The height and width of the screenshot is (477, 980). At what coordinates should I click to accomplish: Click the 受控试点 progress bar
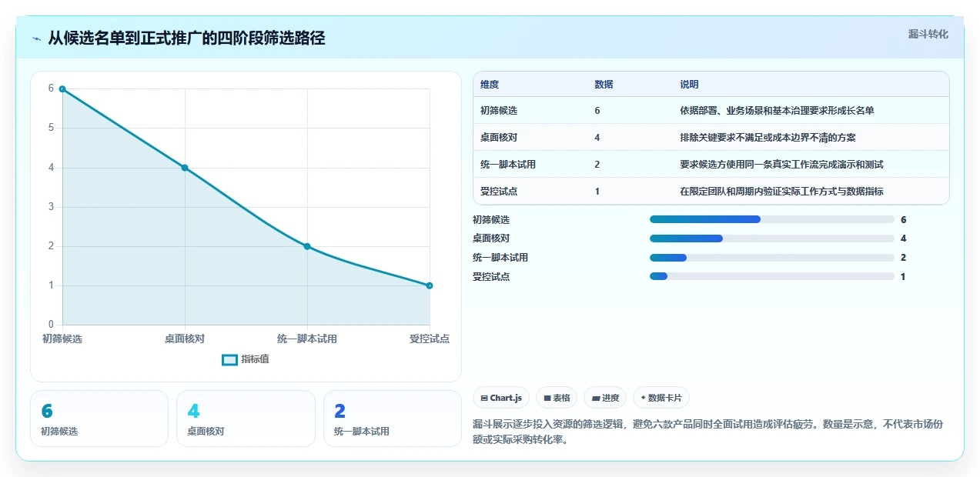(x=772, y=276)
